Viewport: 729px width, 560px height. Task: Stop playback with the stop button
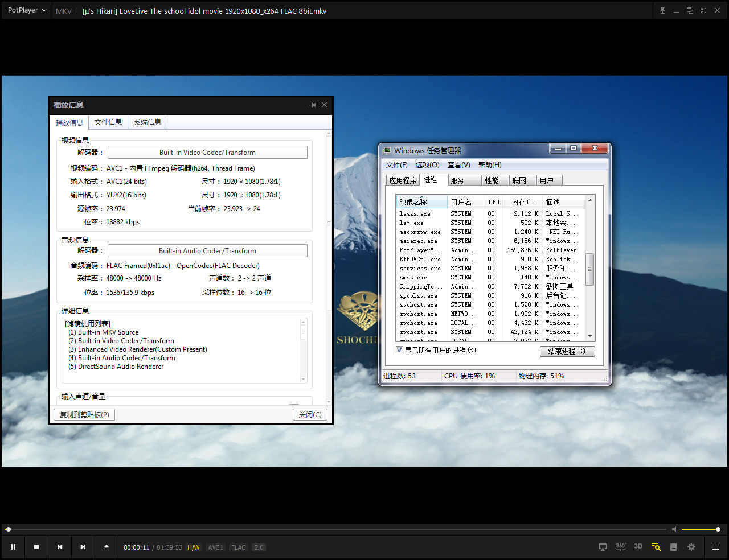36,547
